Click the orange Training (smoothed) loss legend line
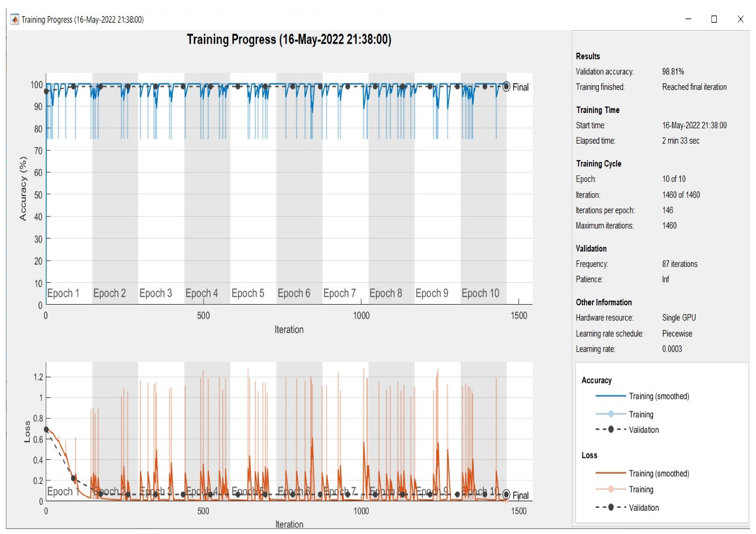This screenshot has height=534, width=756. click(x=610, y=473)
